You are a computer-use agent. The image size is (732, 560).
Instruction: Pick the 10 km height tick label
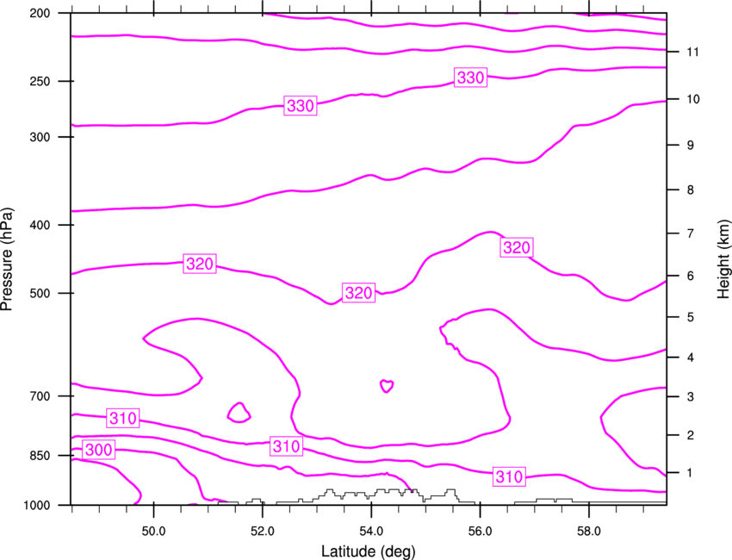point(693,99)
